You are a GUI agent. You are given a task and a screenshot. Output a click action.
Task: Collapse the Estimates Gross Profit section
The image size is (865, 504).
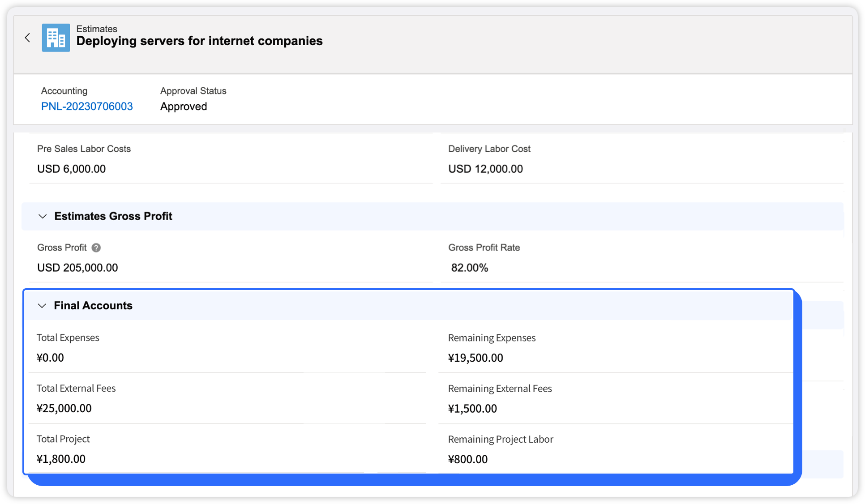coord(43,217)
